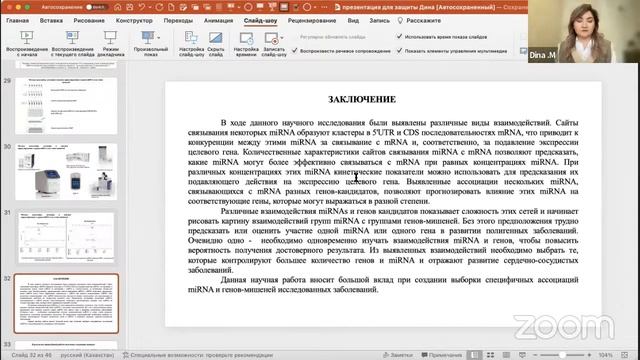Click zoom in plus in status bar
Screen dimensions: 640x360
(x=589, y=355)
